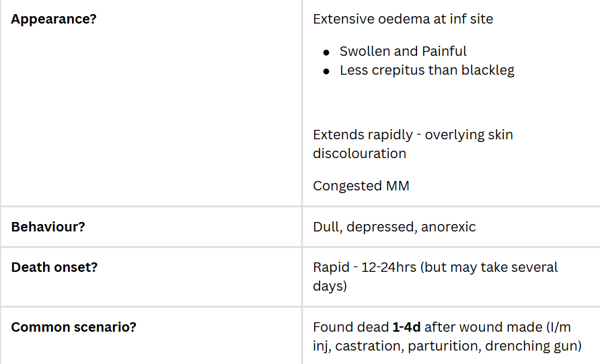
Task: Click the "Extensive oedema at inf site" line
Action: [403, 19]
